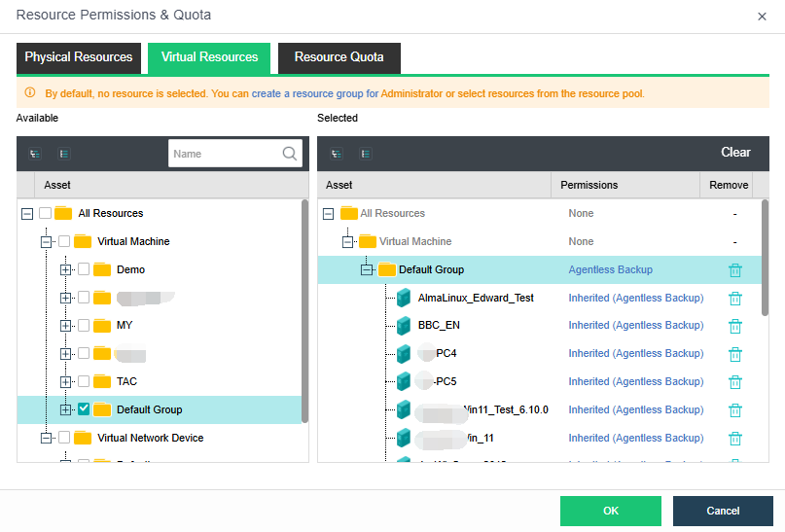Expand the Demo folder in Available tree
The image size is (785, 532).
[x=65, y=269]
